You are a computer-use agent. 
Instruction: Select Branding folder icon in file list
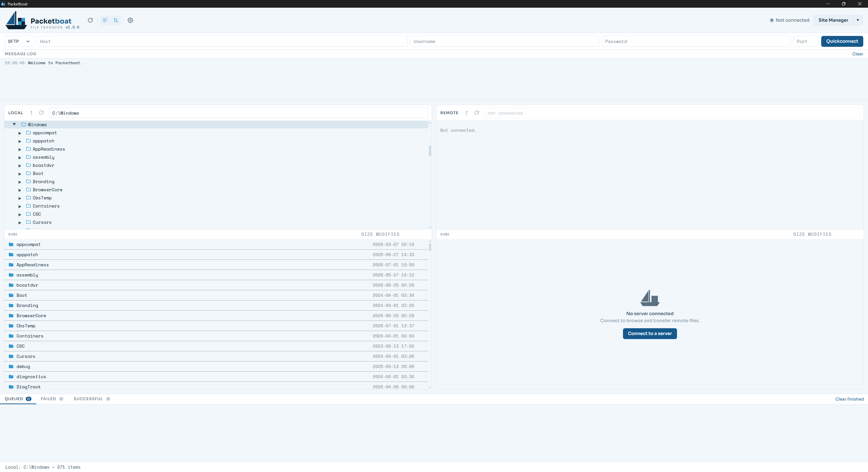pos(11,305)
